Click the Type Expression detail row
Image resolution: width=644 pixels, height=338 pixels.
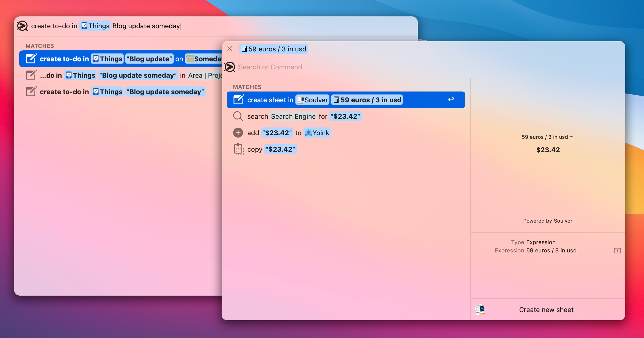pos(533,242)
